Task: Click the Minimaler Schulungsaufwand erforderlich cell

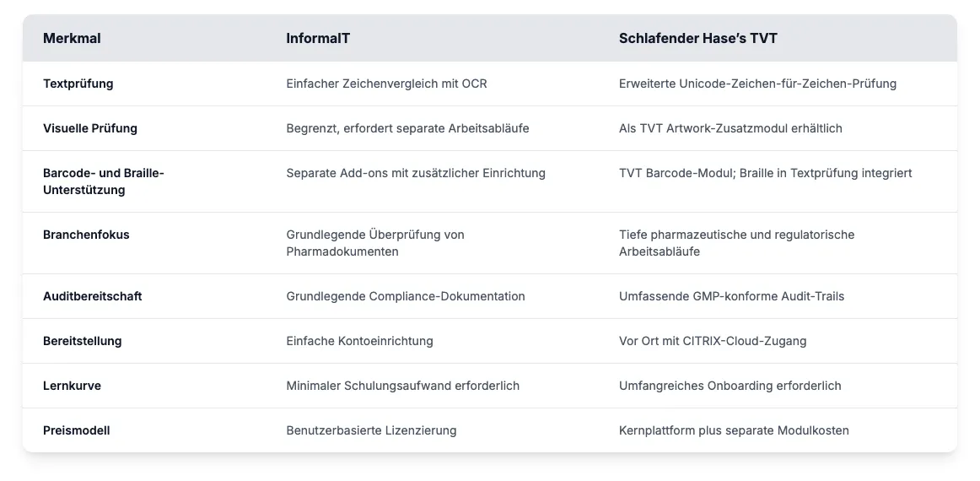Action: pos(402,386)
